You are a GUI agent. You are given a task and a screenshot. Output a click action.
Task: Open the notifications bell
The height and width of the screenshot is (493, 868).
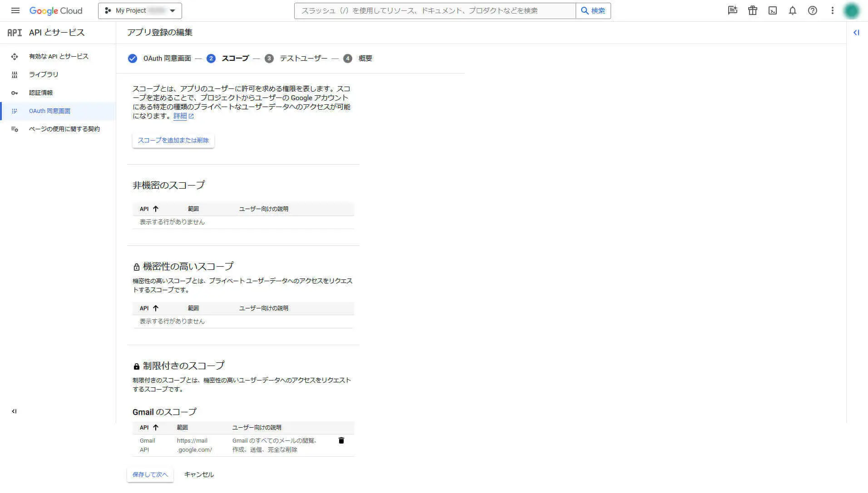click(793, 10)
